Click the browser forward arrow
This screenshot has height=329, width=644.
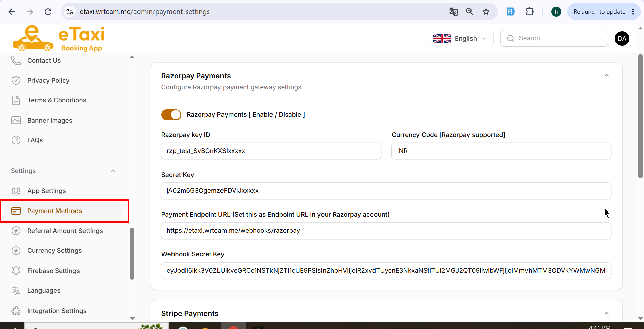pos(30,12)
